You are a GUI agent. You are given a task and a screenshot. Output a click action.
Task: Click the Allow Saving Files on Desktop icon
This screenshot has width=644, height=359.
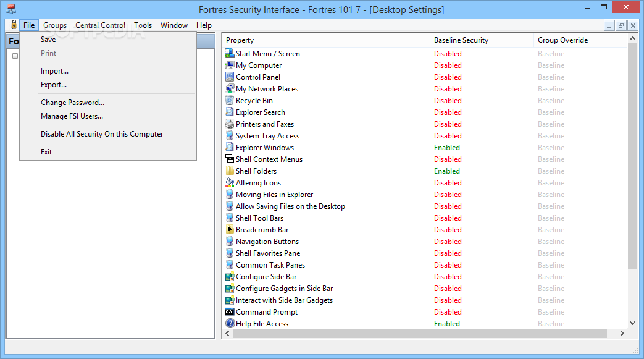230,206
